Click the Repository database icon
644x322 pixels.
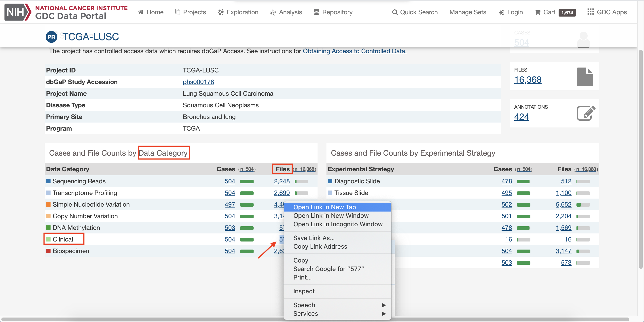(x=316, y=12)
